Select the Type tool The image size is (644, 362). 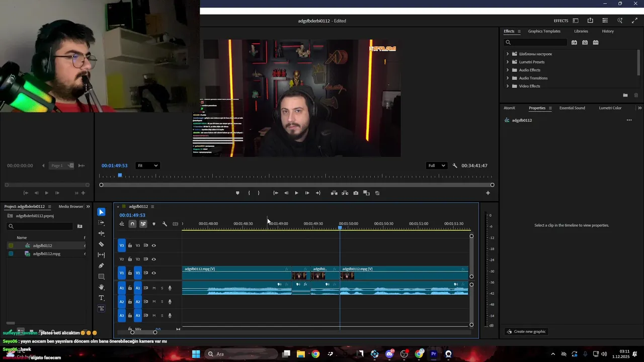(x=101, y=298)
